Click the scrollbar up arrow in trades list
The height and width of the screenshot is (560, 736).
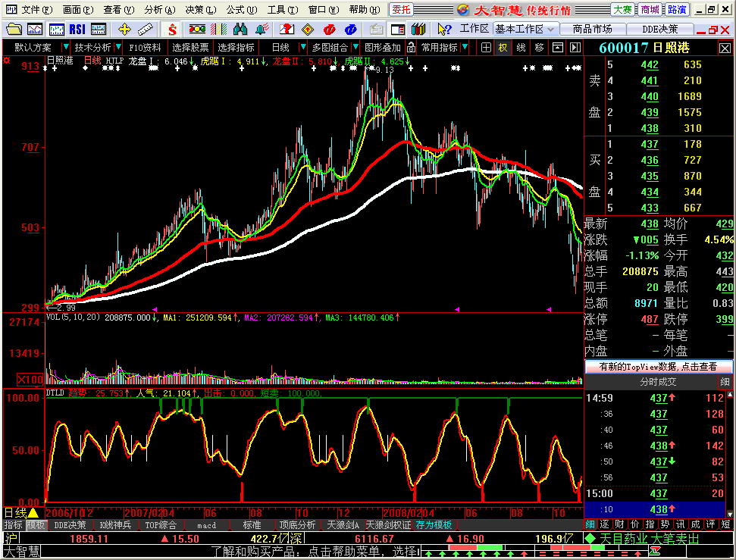click(730, 395)
